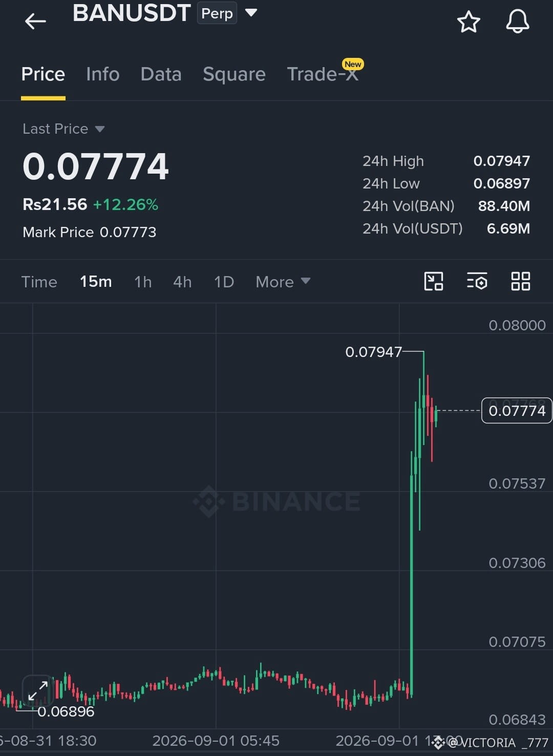This screenshot has width=553, height=756.
Task: Open chart drawing tools icon
Action: tap(434, 281)
